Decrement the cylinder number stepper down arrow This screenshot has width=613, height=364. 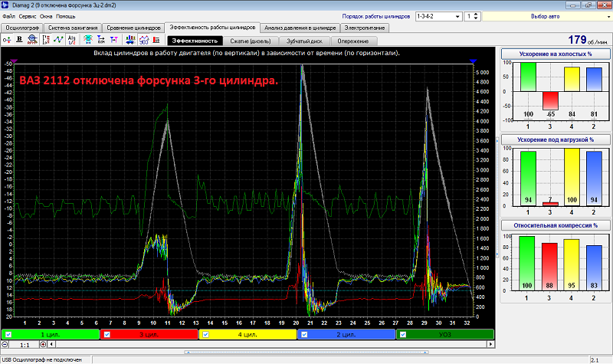click(x=476, y=18)
